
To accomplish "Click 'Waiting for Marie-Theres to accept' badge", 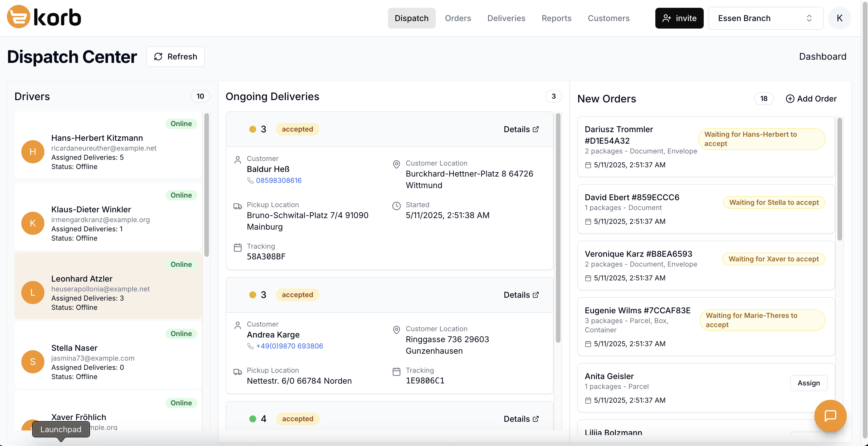I will tap(763, 320).
